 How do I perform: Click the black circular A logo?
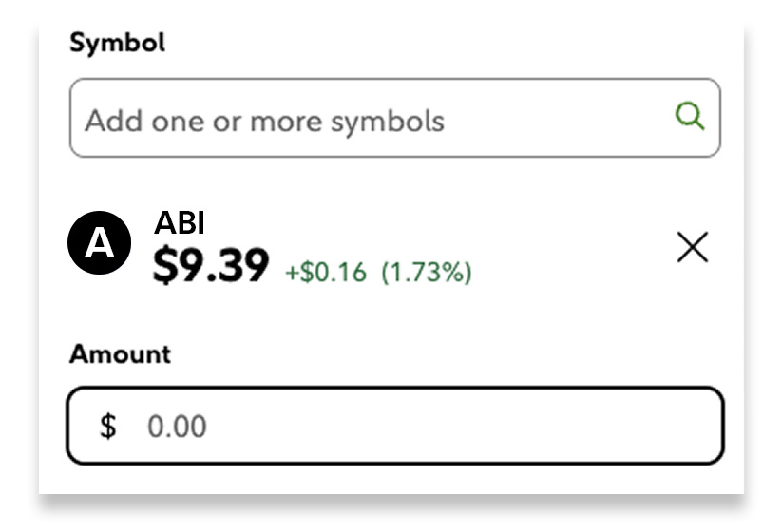pos(100,244)
